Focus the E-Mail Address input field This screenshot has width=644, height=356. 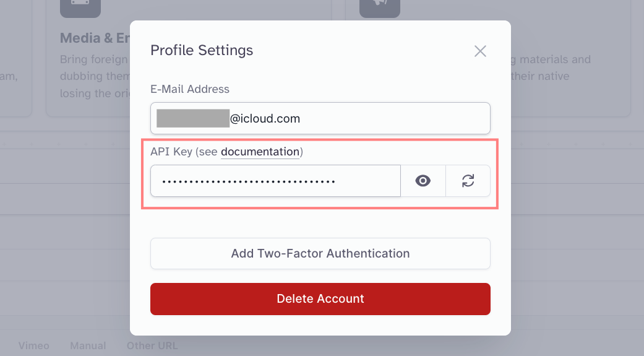(320, 118)
